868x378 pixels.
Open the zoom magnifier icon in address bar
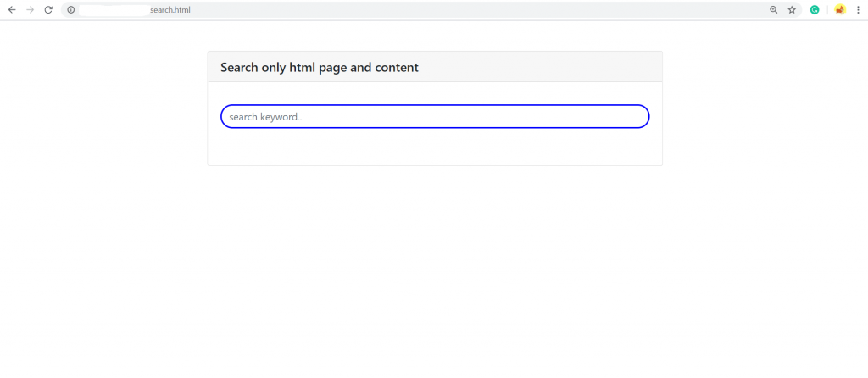(x=773, y=10)
